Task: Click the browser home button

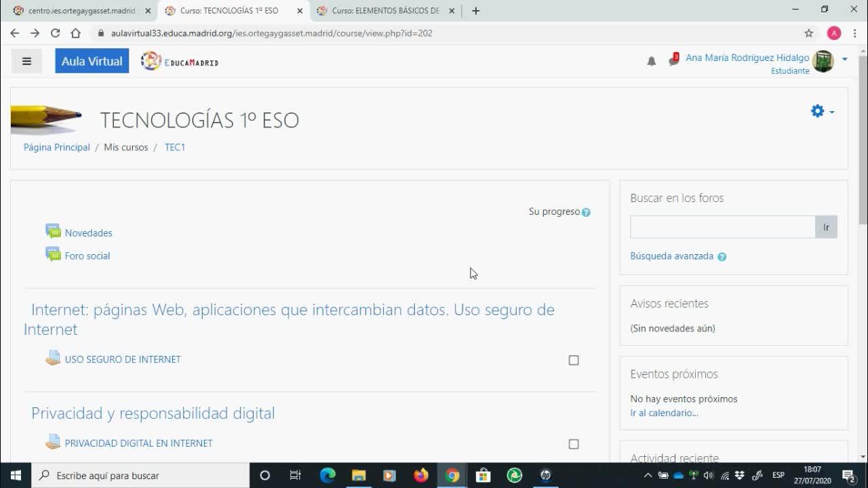Action: point(76,33)
